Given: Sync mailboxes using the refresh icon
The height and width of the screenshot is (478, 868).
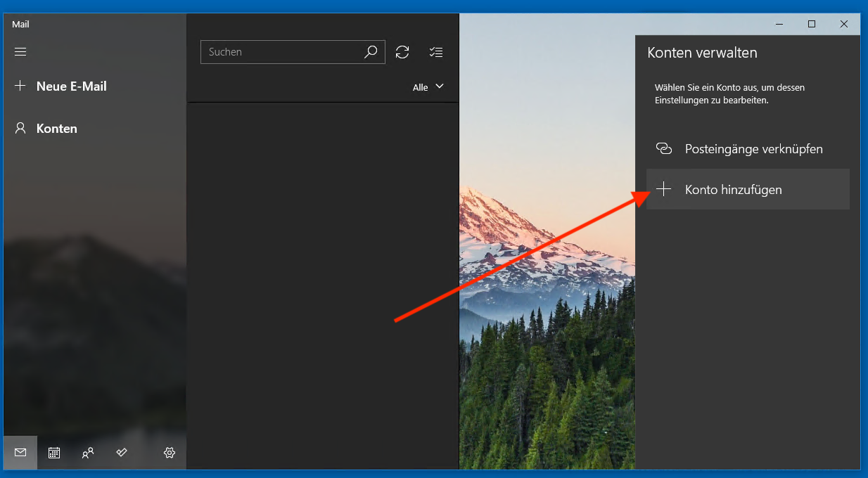Looking at the screenshot, I should click(402, 51).
